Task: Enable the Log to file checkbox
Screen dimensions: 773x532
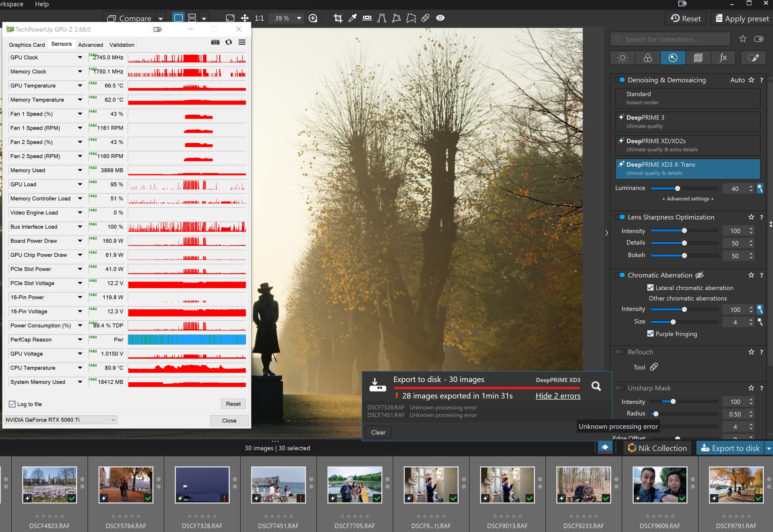Action: click(x=12, y=404)
